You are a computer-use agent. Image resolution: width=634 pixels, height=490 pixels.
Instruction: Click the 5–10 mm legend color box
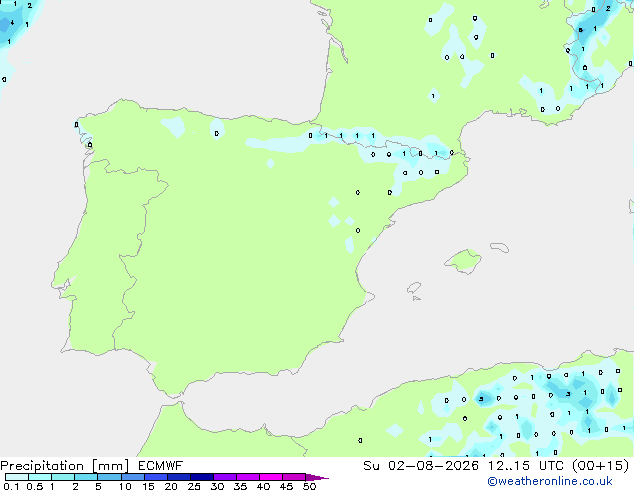109,477
